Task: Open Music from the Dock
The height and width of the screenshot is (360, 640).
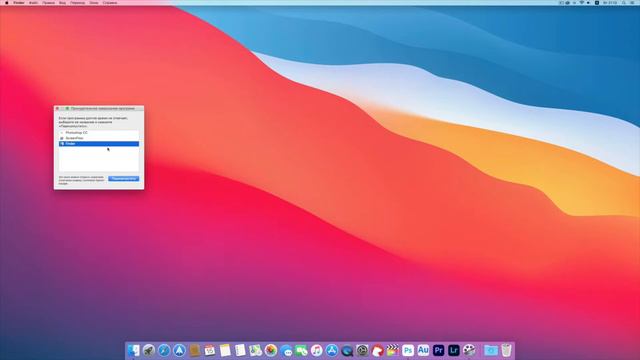Action: [316, 350]
